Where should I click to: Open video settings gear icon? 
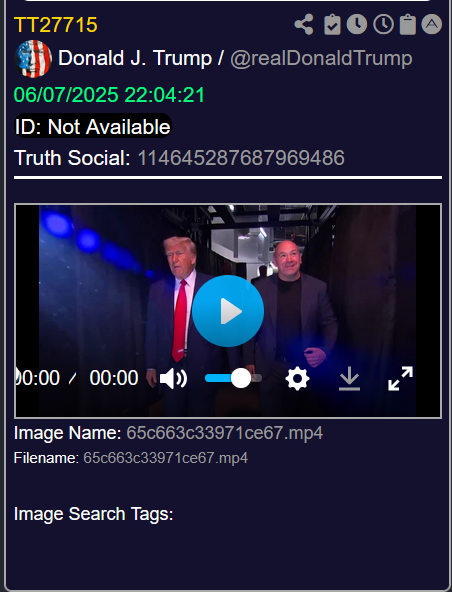click(x=298, y=378)
